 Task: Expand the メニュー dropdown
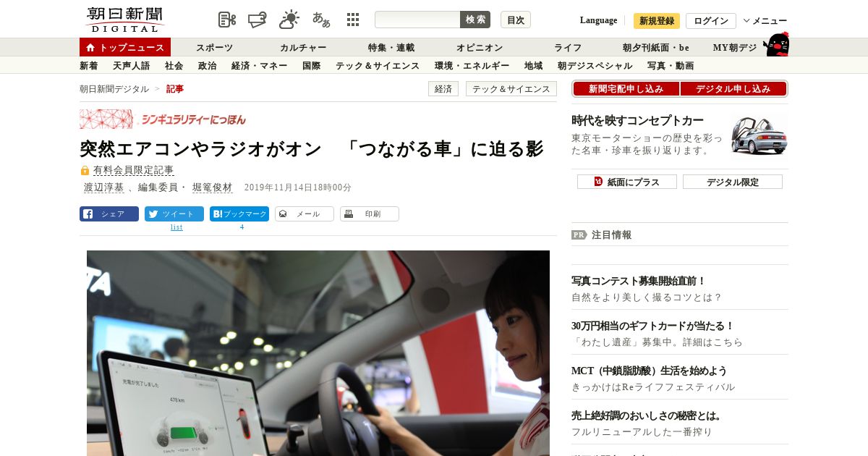[765, 20]
